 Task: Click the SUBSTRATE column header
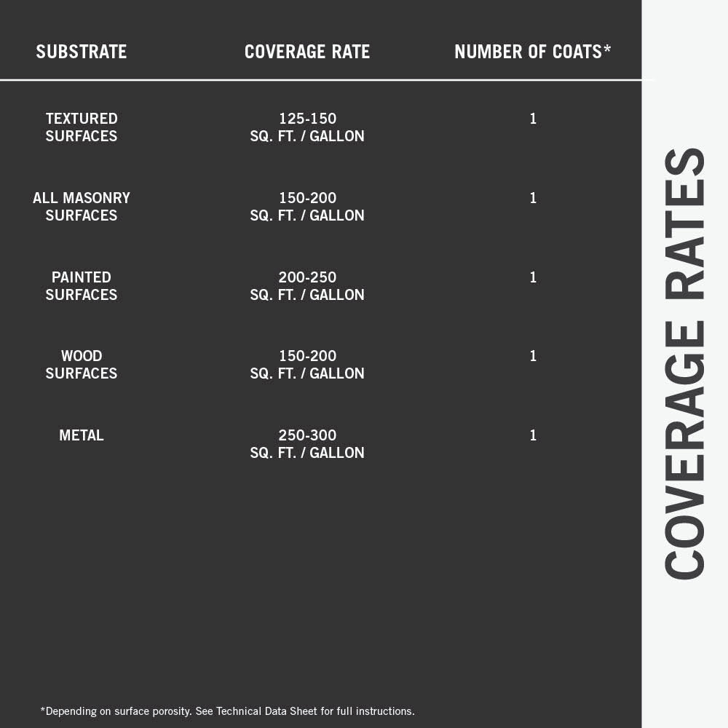point(82,52)
